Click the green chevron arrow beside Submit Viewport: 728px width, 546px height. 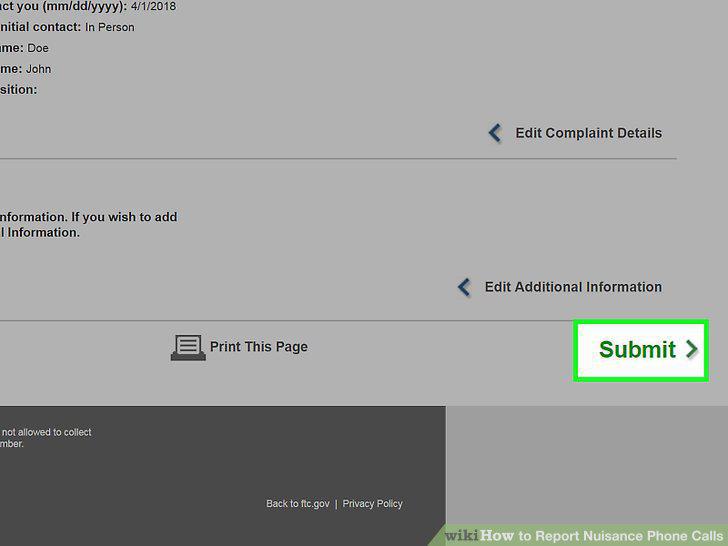(x=692, y=349)
